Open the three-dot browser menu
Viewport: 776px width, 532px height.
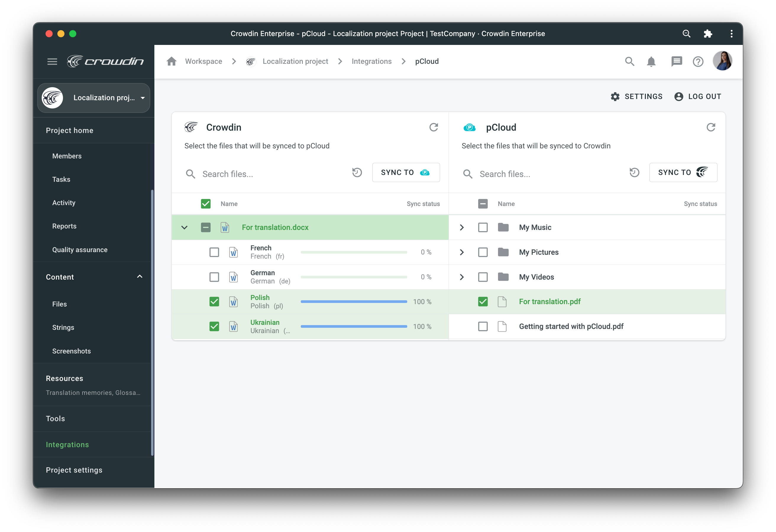(731, 34)
